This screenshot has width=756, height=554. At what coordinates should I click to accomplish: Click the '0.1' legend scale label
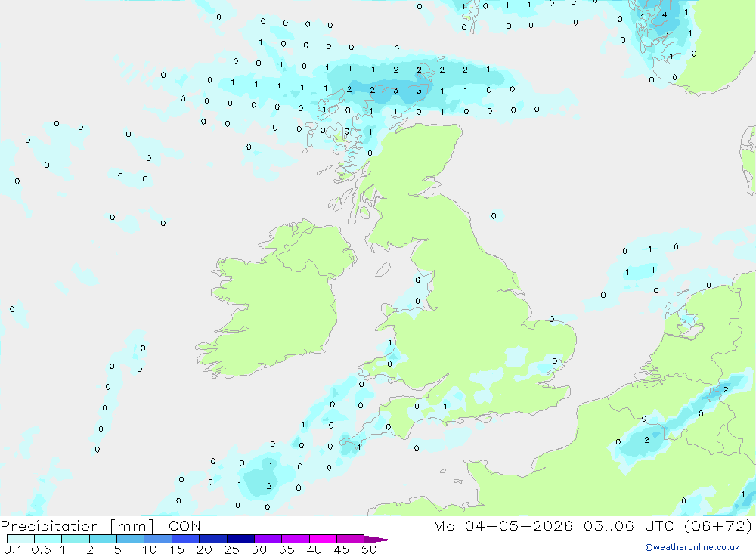(x=13, y=549)
